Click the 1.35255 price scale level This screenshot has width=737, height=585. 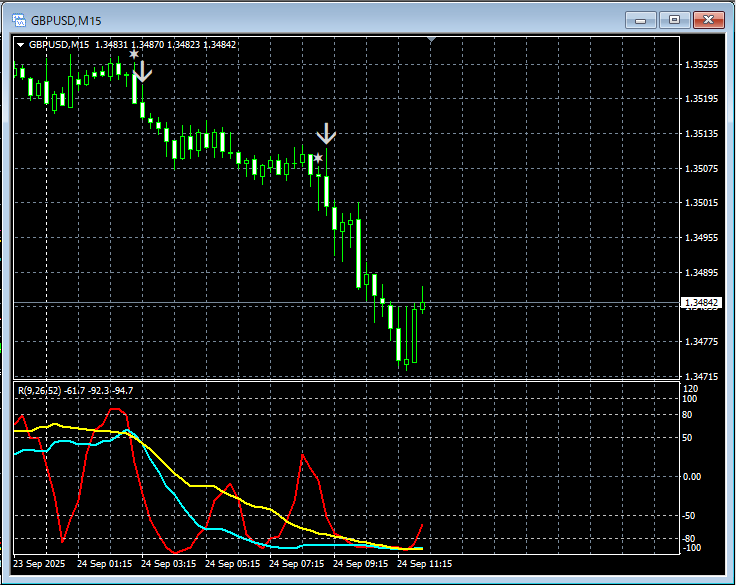701,65
